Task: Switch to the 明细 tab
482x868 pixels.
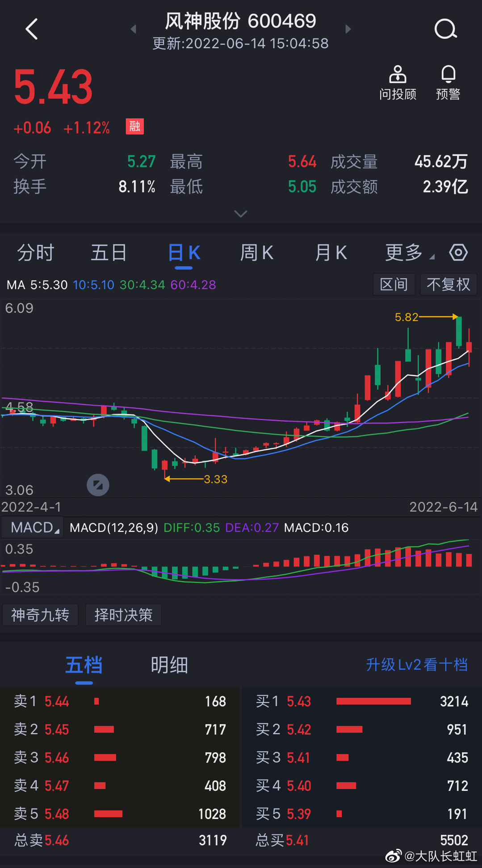Action: coord(169,665)
